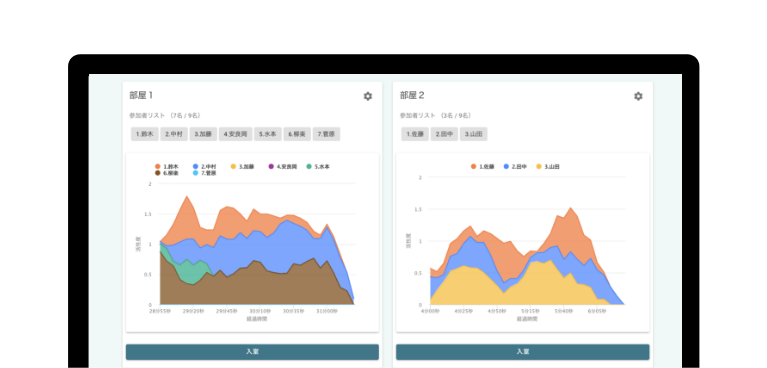This screenshot has width=767, height=368.
Task: Toggle 6.柳楽 series in chart legend
Action: (x=167, y=173)
